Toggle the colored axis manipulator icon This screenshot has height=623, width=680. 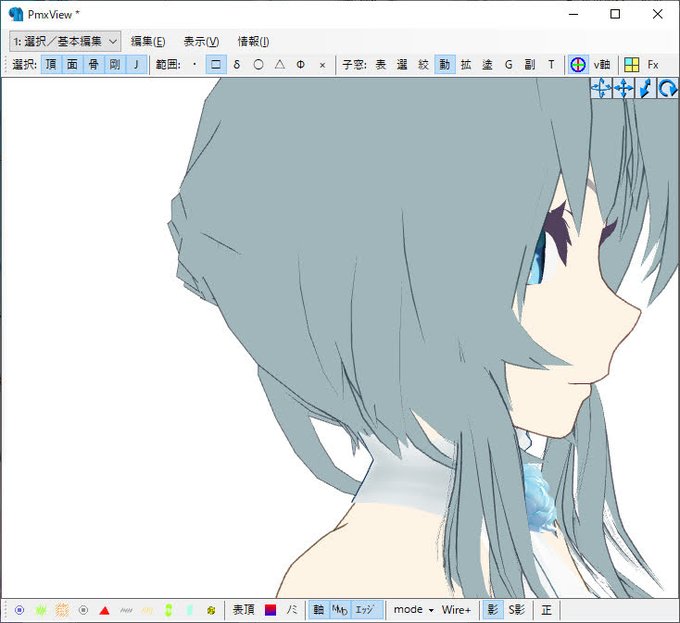point(578,65)
